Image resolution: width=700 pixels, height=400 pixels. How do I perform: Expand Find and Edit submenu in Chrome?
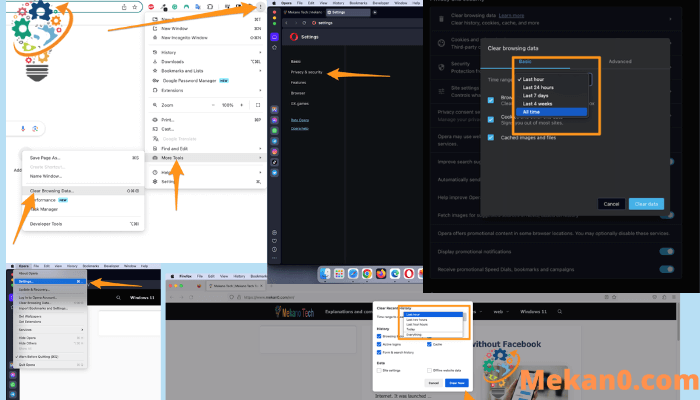(x=206, y=148)
